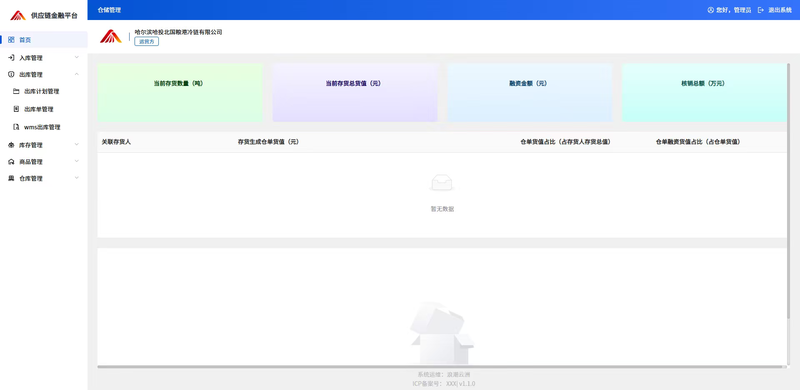
Task: Click the 商品管理 house icon
Action: tap(11, 162)
